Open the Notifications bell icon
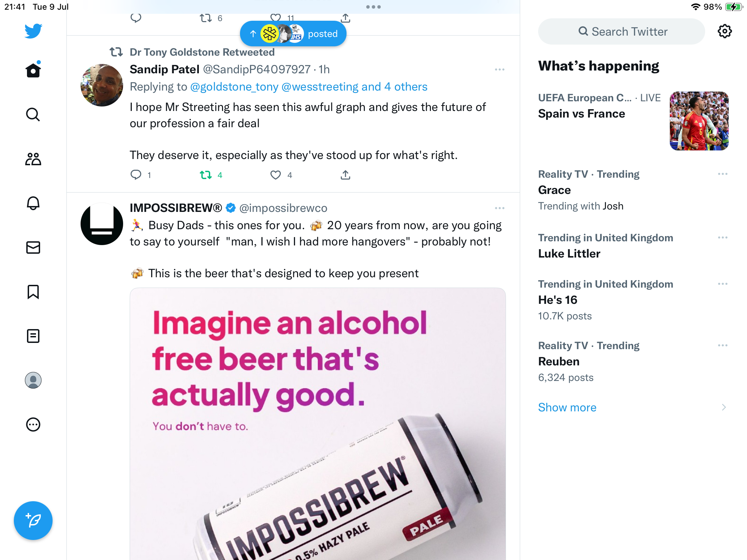 tap(33, 203)
